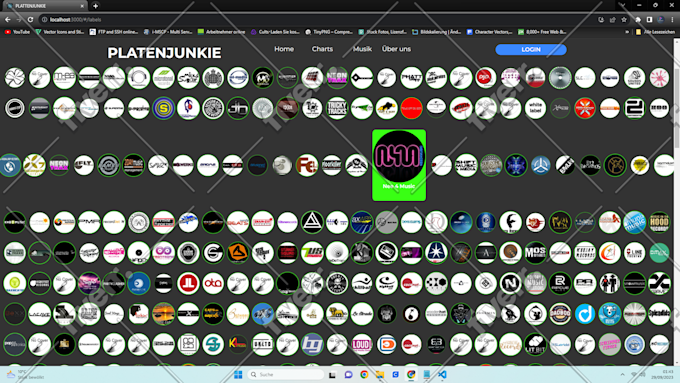Open the SHIFT MUSIC label logo
This screenshot has width=680, height=383.
coord(466,165)
